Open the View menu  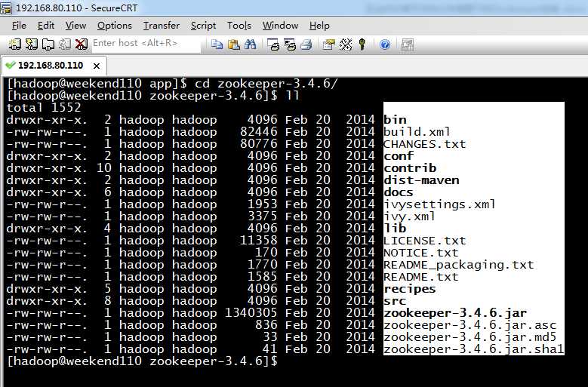pyautogui.click(x=75, y=26)
